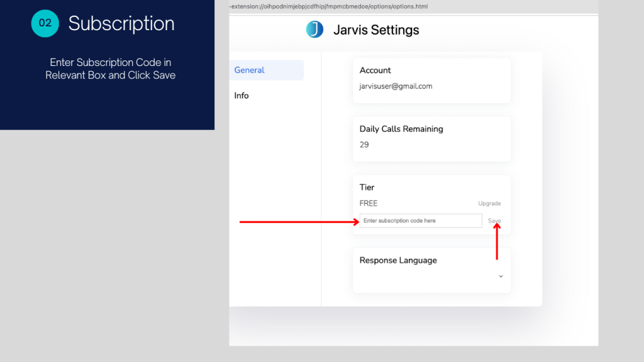Click the Save button beside code field

pos(494,221)
